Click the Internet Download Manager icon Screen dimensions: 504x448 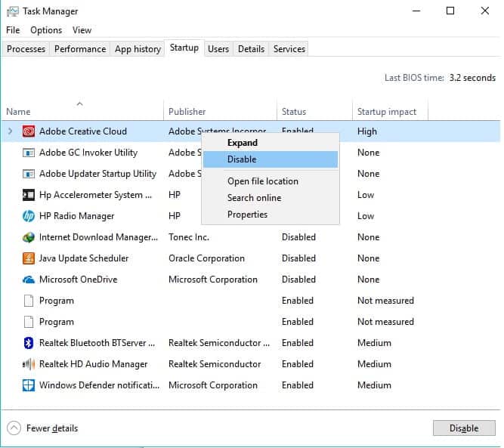(29, 237)
